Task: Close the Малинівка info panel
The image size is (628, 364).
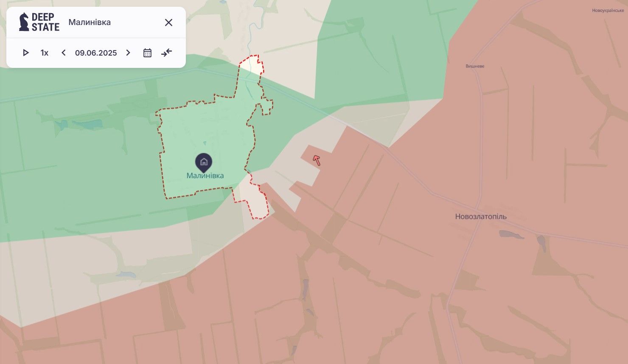Action: click(168, 22)
